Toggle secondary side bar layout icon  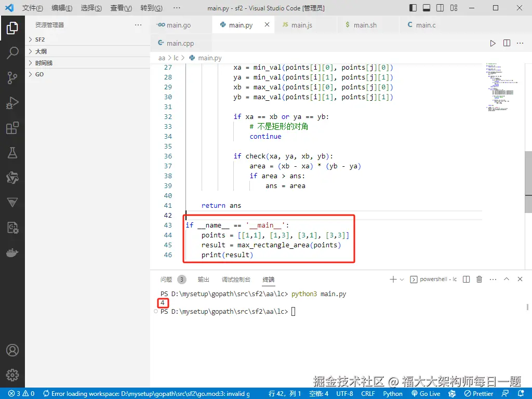440,8
